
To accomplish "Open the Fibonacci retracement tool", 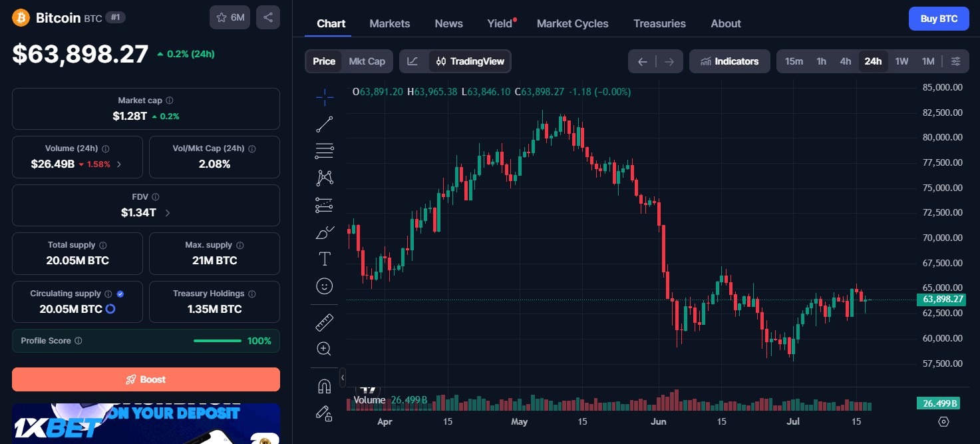I will pos(325,151).
